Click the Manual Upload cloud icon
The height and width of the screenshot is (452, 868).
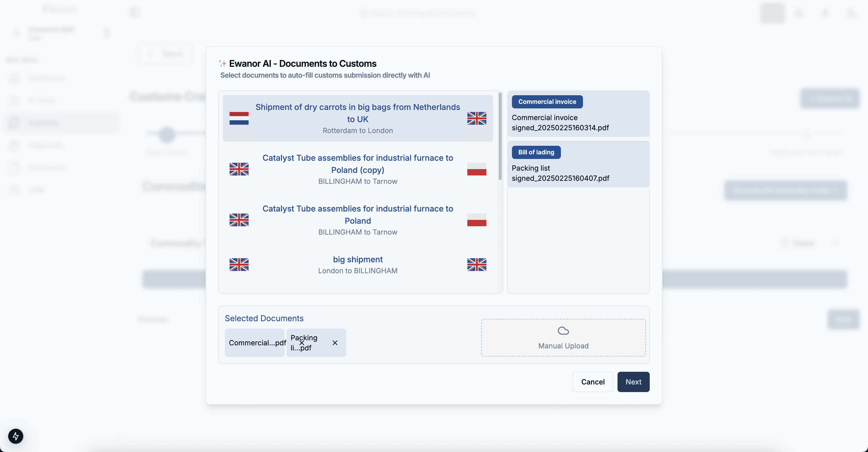pos(563,331)
